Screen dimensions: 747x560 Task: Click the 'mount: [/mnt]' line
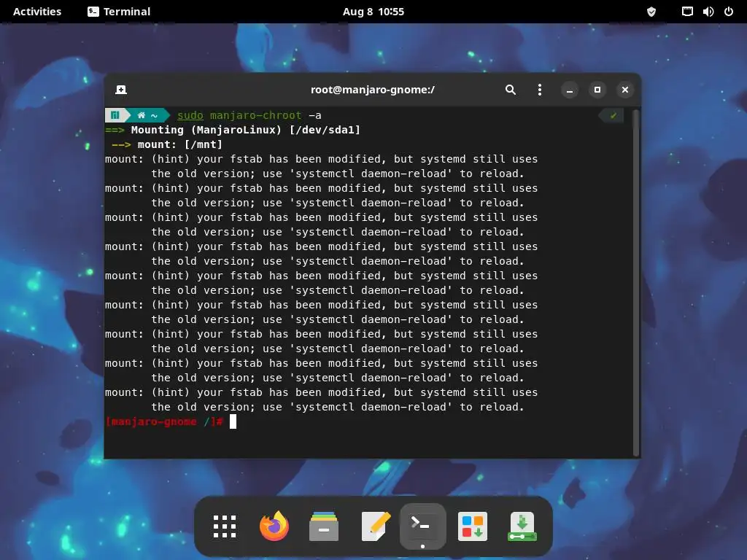click(x=179, y=144)
